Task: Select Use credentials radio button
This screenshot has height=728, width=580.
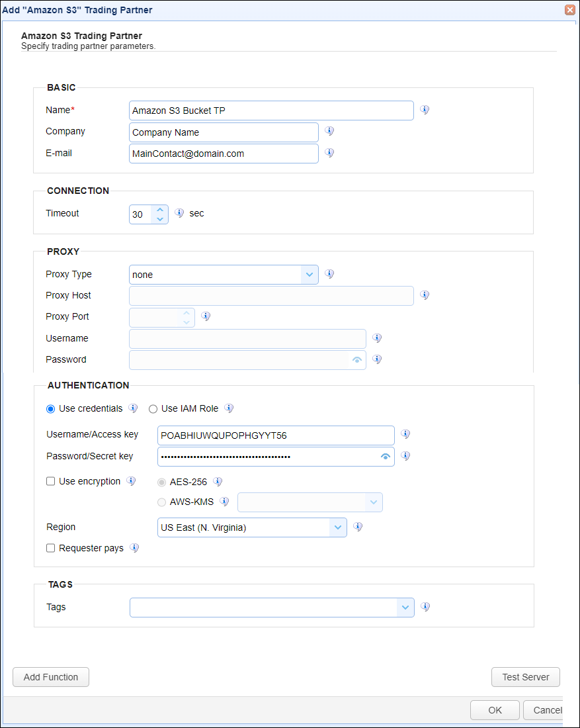Action: point(50,409)
